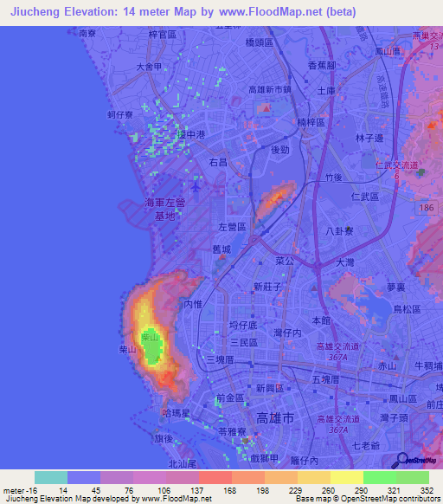Click the 右昌 label
The width and height of the screenshot is (443, 504).
[x=218, y=162]
